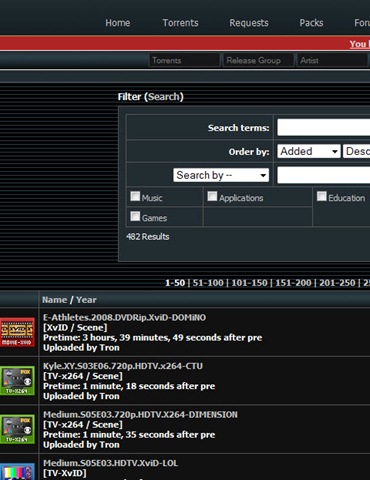Click the '482 Results' count text
The image size is (370, 480).
point(148,237)
